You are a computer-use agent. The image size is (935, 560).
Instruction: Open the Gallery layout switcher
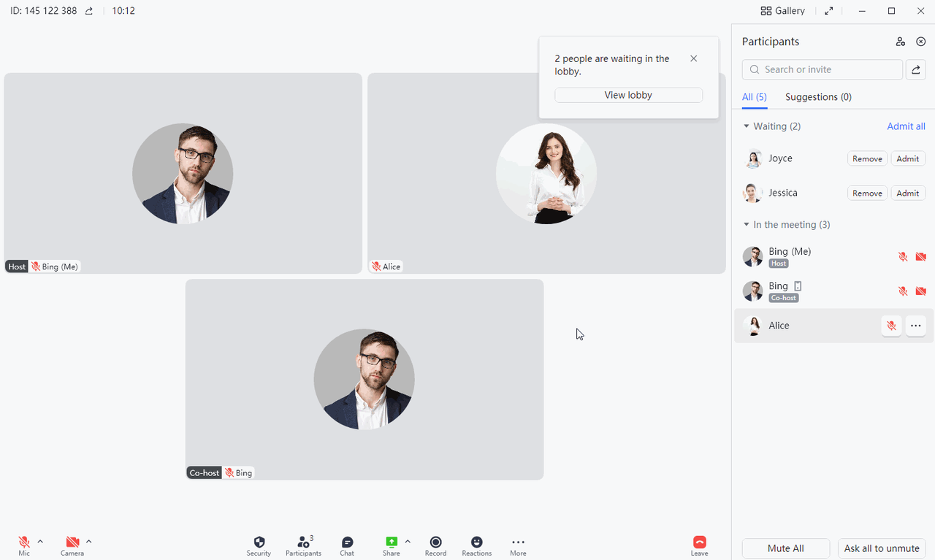pyautogui.click(x=783, y=11)
